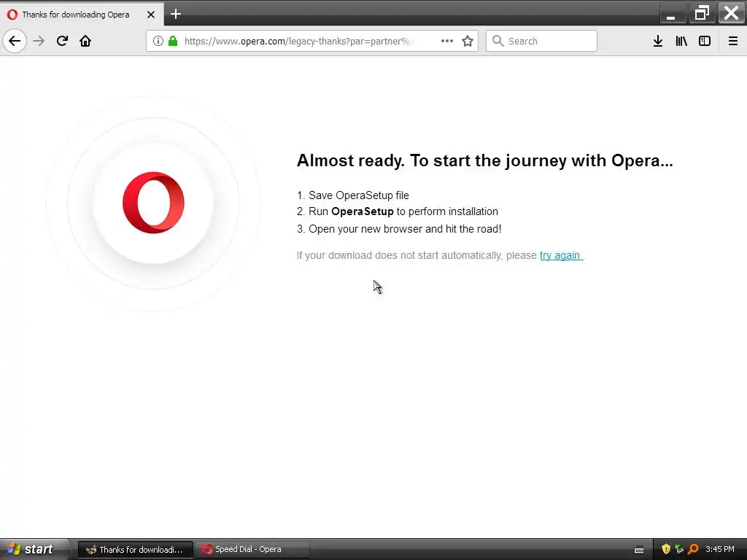This screenshot has width=747, height=560.
Task: Click the 3:45 PM system clock
Action: point(720,549)
